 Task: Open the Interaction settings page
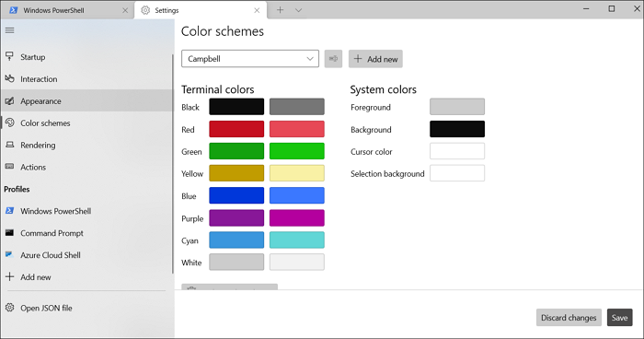pyautogui.click(x=87, y=79)
